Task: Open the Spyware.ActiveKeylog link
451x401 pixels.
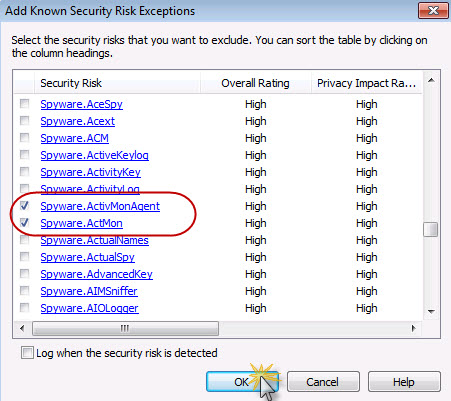Action: [x=95, y=155]
